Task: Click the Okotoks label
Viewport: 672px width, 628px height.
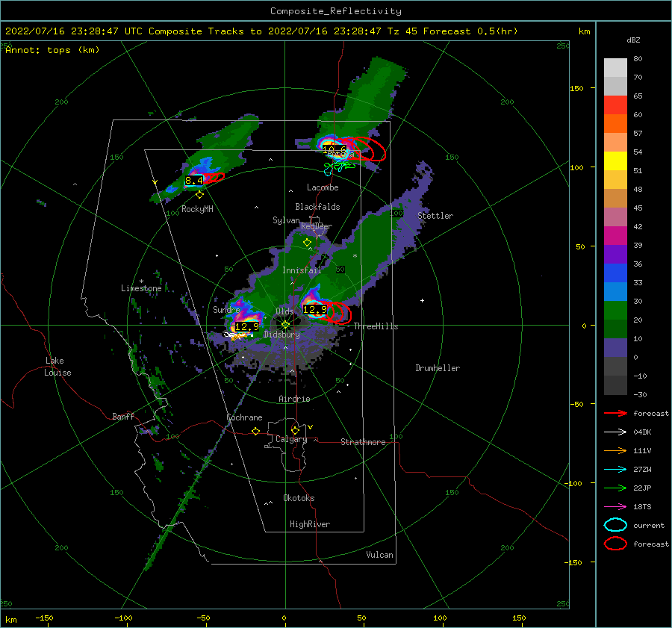Action: coord(299,498)
